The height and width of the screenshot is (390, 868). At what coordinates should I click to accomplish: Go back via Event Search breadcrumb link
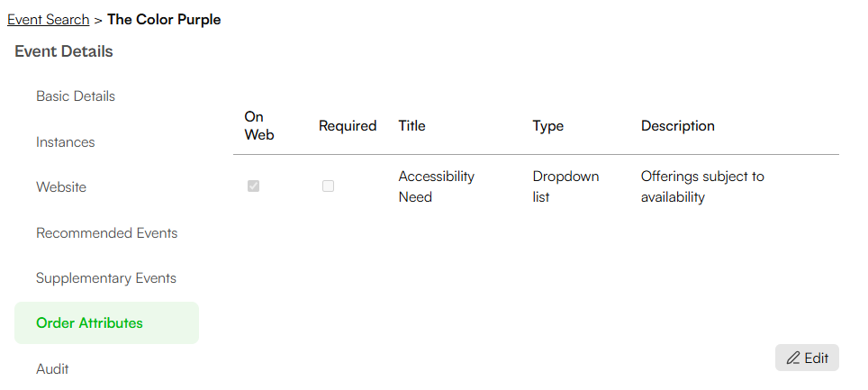(x=48, y=20)
